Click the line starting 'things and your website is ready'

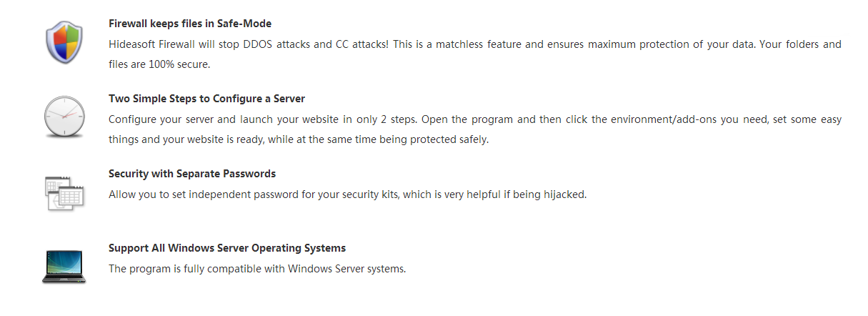[x=299, y=139]
